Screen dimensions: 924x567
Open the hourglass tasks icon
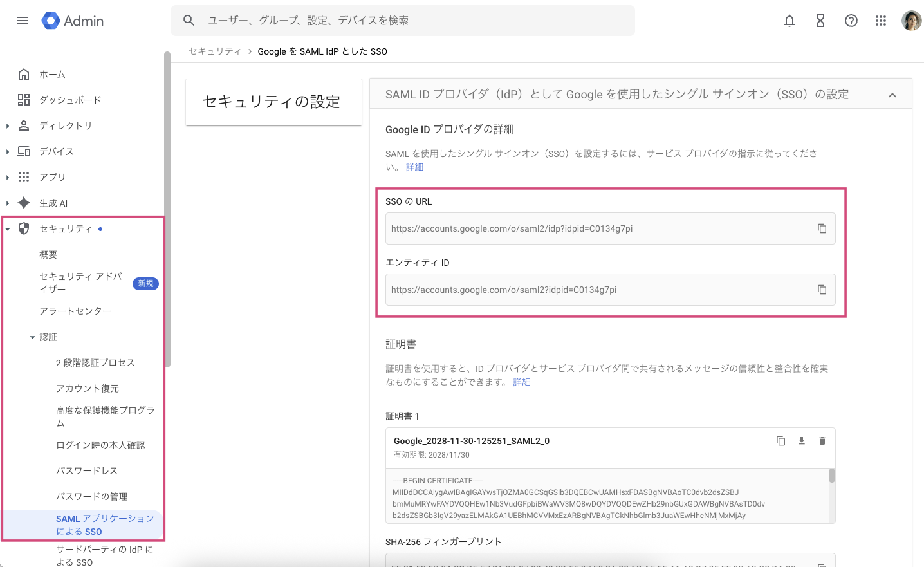pos(820,21)
